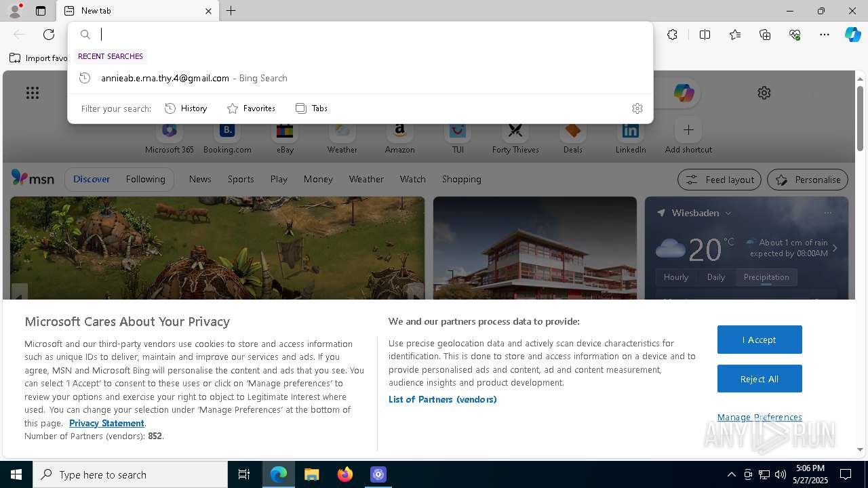868x488 pixels.
Task: Open File Explorer from taskbar
Action: tap(312, 474)
